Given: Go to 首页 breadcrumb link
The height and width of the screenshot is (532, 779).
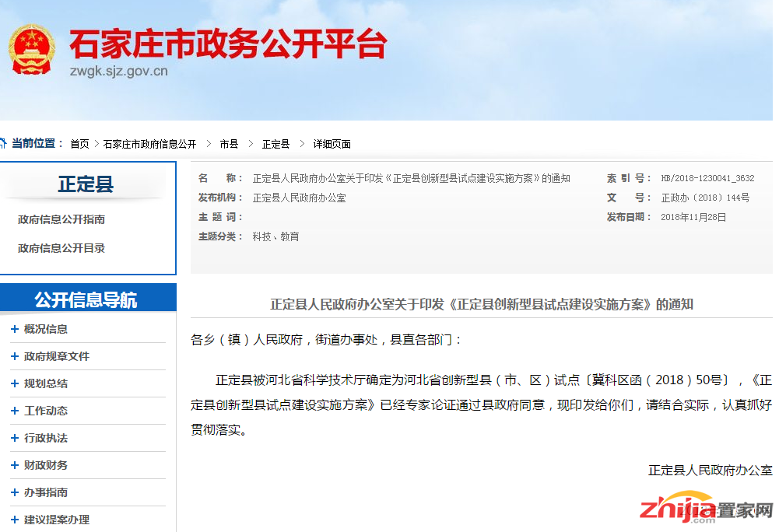Looking at the screenshot, I should (x=79, y=144).
